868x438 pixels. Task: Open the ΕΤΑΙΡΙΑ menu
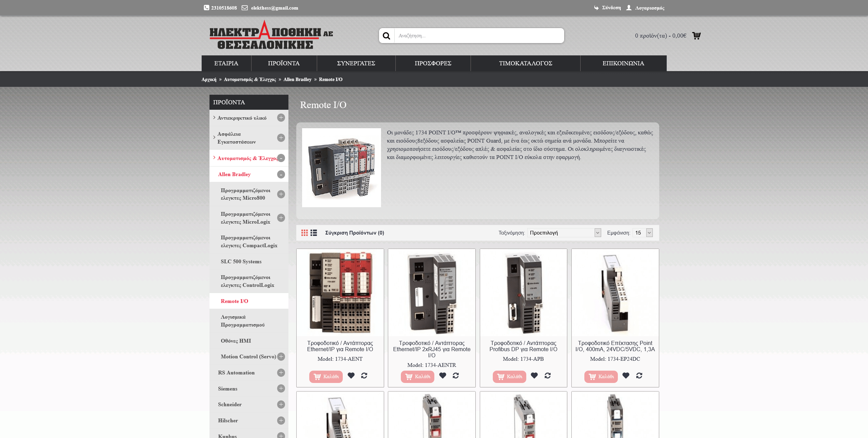point(226,63)
